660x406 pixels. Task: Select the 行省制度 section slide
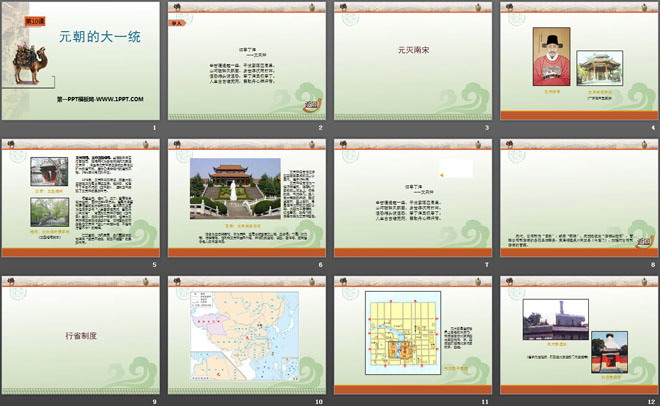pyautogui.click(x=80, y=335)
